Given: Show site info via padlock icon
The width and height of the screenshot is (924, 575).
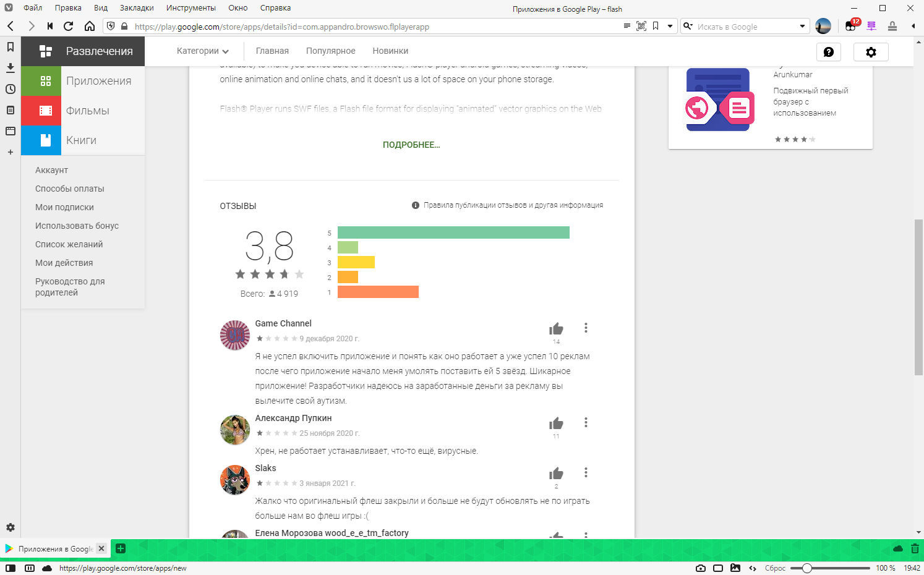Looking at the screenshot, I should [124, 26].
